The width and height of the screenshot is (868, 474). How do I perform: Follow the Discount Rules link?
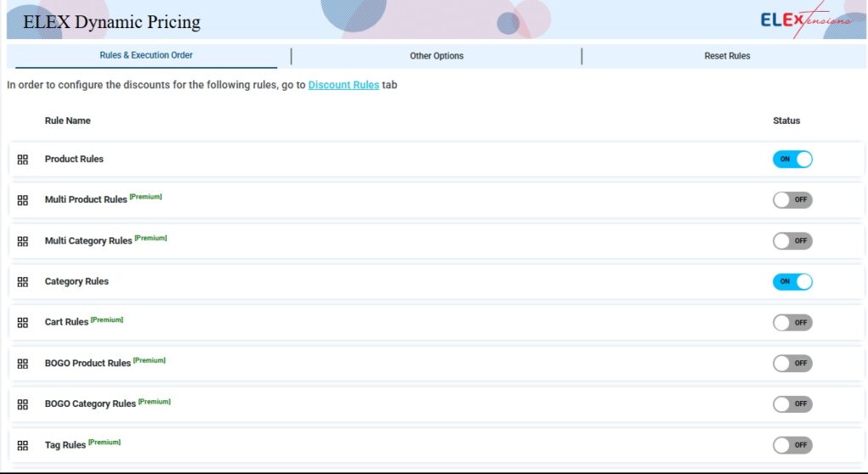click(x=343, y=86)
